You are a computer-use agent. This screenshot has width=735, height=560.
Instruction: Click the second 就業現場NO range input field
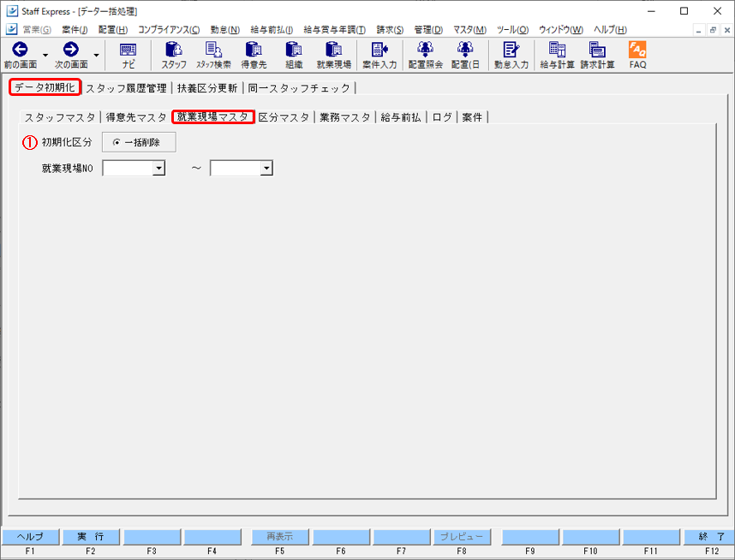pos(236,168)
